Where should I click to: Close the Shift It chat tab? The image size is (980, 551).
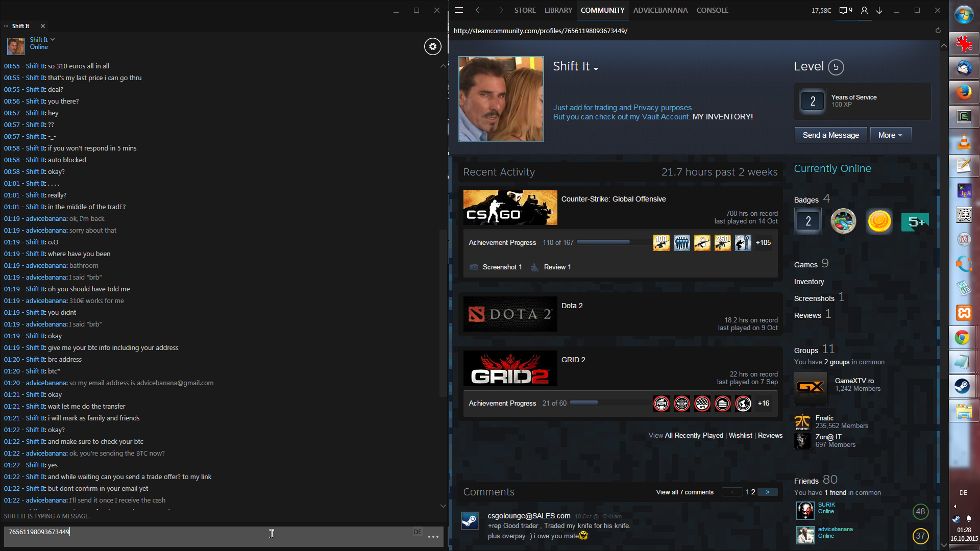[43, 26]
